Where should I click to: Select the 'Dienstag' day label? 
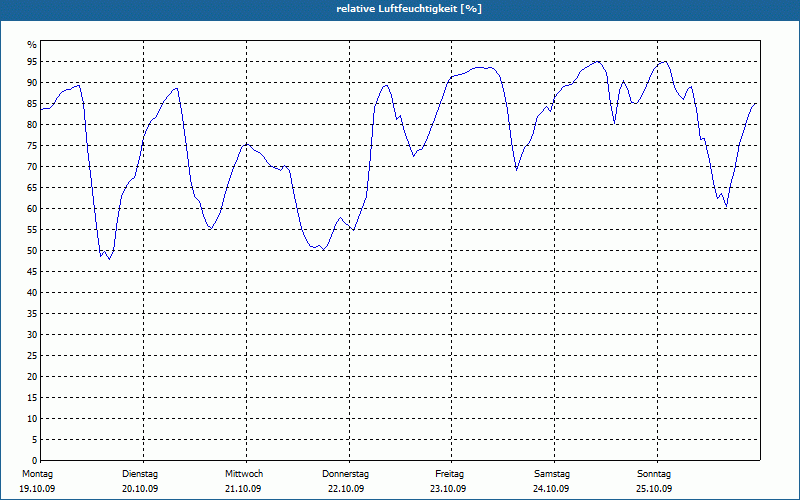[x=140, y=474]
